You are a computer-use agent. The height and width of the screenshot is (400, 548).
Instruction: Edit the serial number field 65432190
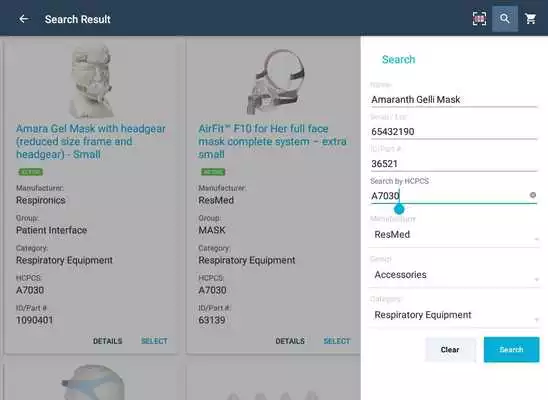(x=454, y=132)
